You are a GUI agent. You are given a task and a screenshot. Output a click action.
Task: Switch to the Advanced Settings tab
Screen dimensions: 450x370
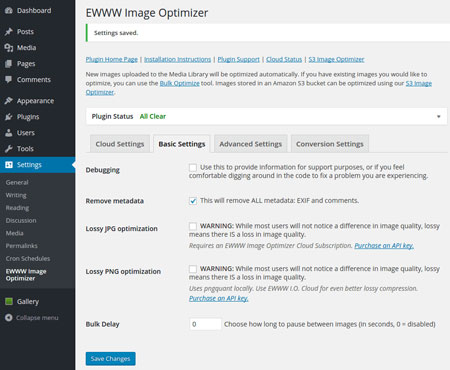251,144
